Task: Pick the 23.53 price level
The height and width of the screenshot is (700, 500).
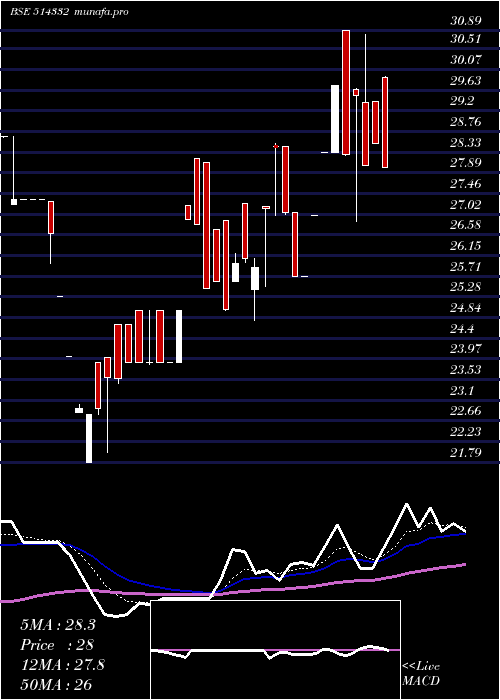Action: tap(466, 370)
